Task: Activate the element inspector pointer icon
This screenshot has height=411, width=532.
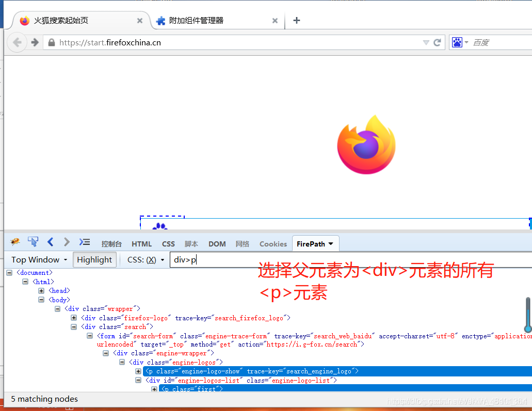Action: [x=33, y=242]
